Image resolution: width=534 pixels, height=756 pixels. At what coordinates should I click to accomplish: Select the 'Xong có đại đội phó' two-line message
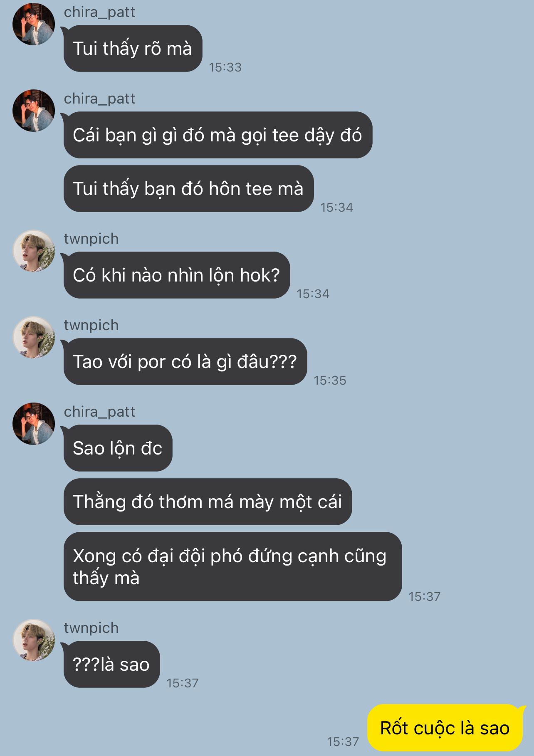tap(232, 567)
